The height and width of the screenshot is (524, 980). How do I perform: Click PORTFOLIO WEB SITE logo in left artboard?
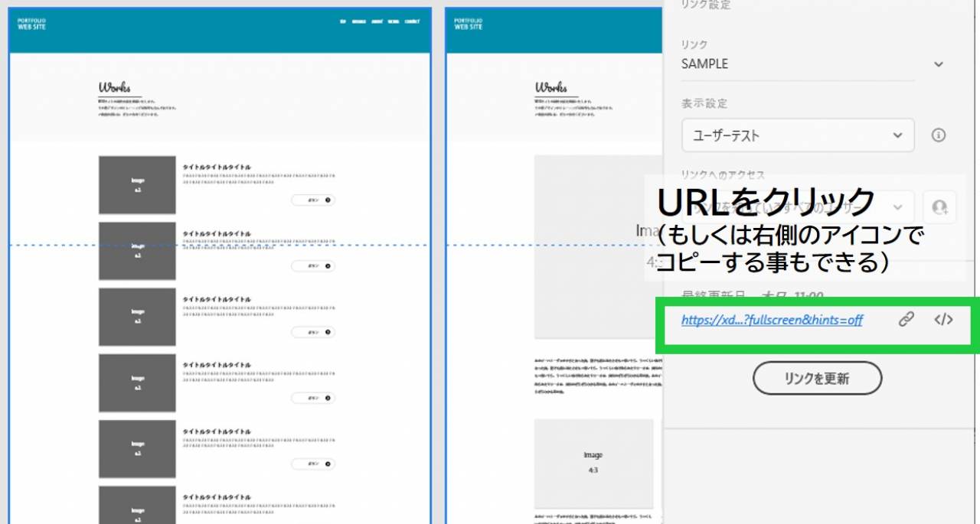click(31, 23)
